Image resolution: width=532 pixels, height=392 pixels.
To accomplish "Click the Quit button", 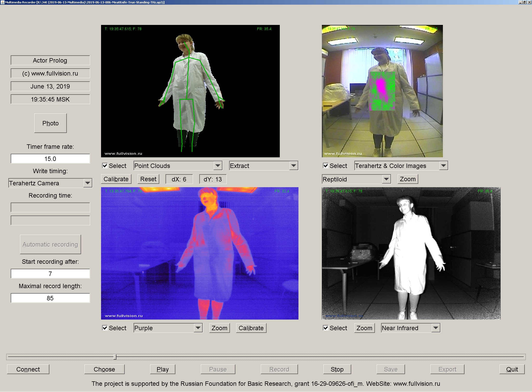I will 511,369.
